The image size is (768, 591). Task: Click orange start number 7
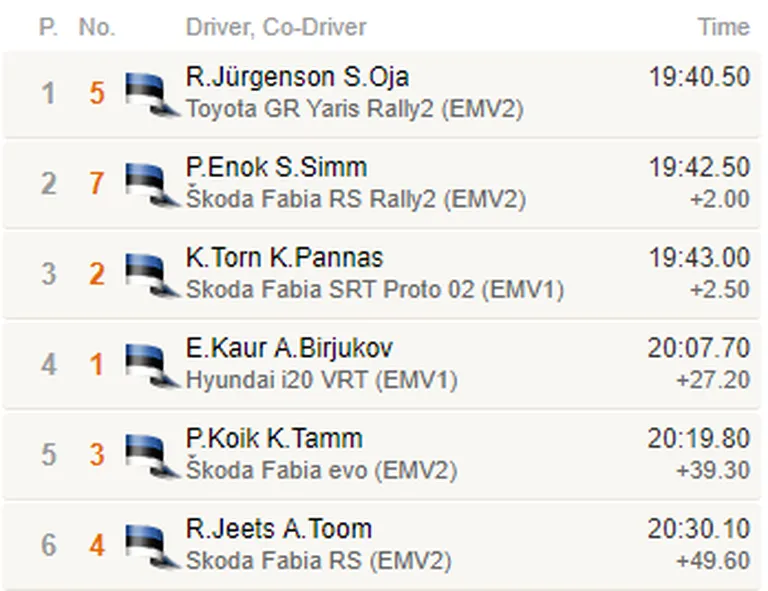click(97, 184)
